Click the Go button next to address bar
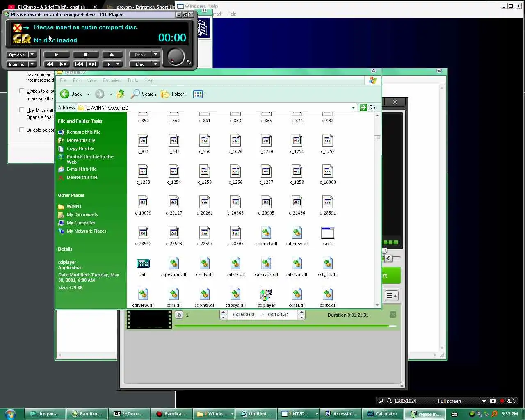The width and height of the screenshot is (525, 420). point(367,107)
